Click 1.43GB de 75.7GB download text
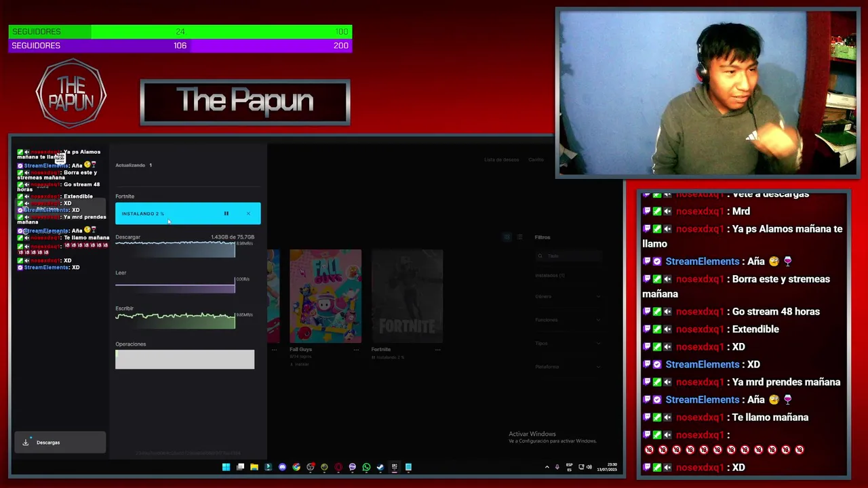 [233, 237]
